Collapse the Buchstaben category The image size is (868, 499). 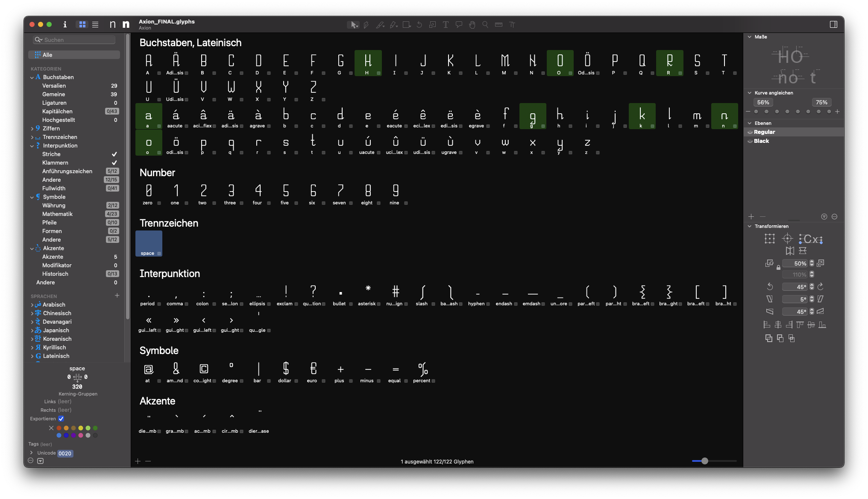tap(32, 77)
